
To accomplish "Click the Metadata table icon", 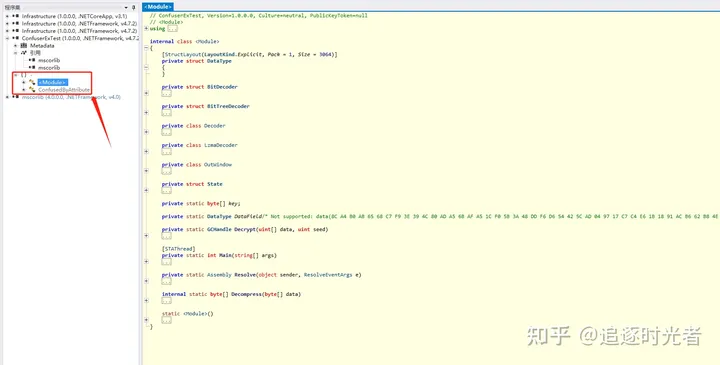I will [24, 45].
